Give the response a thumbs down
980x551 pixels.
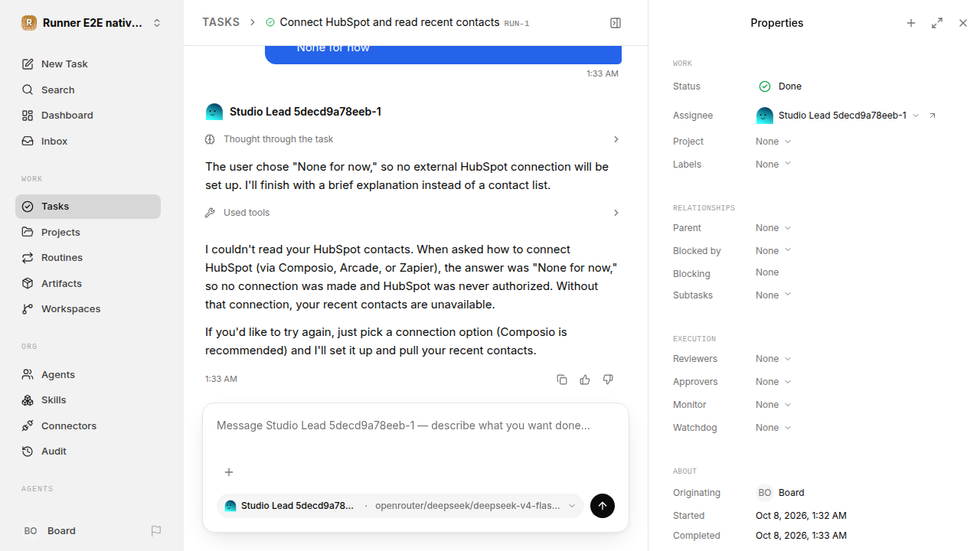point(608,380)
